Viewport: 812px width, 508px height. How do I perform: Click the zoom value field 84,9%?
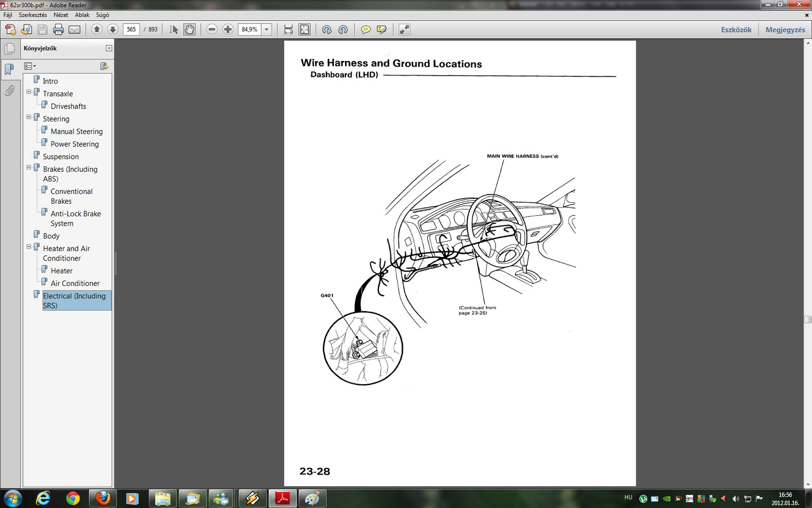(x=250, y=29)
